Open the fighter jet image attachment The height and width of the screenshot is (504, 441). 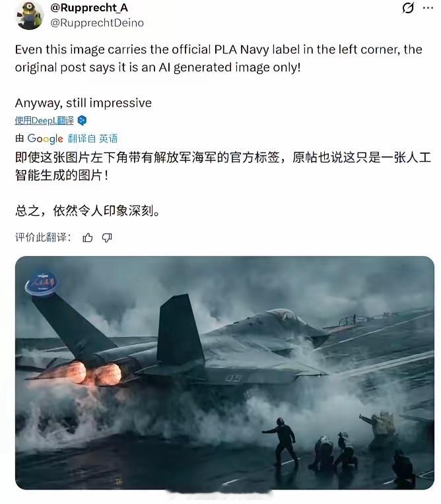click(224, 373)
